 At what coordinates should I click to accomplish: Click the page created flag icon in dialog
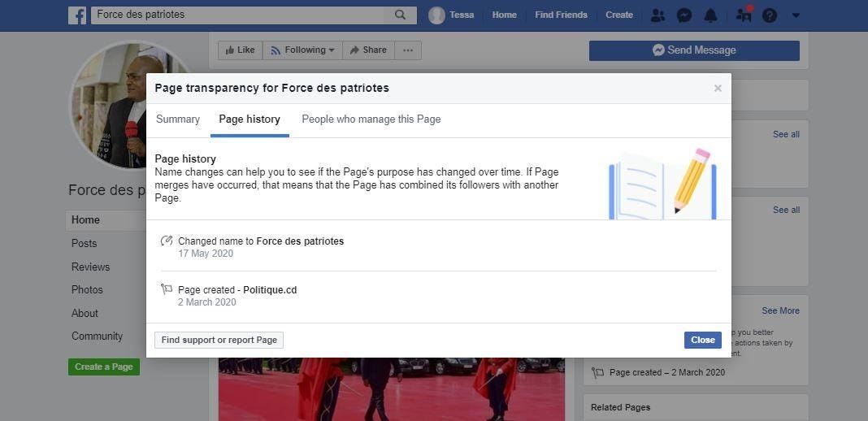pos(166,289)
